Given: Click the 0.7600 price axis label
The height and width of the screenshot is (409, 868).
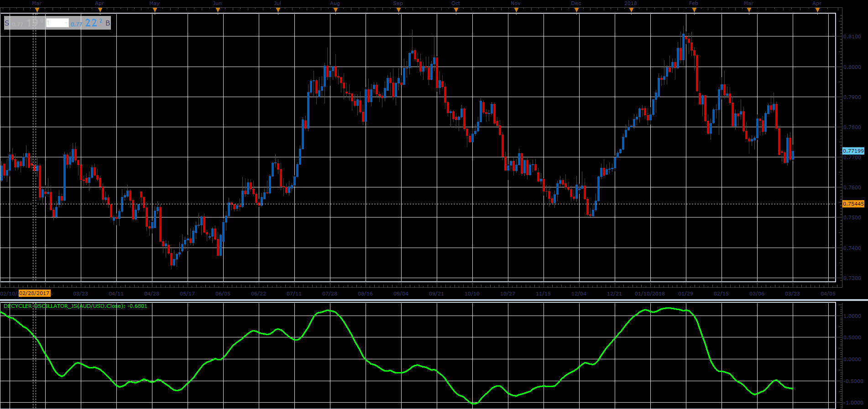Looking at the screenshot, I should pyautogui.click(x=852, y=187).
